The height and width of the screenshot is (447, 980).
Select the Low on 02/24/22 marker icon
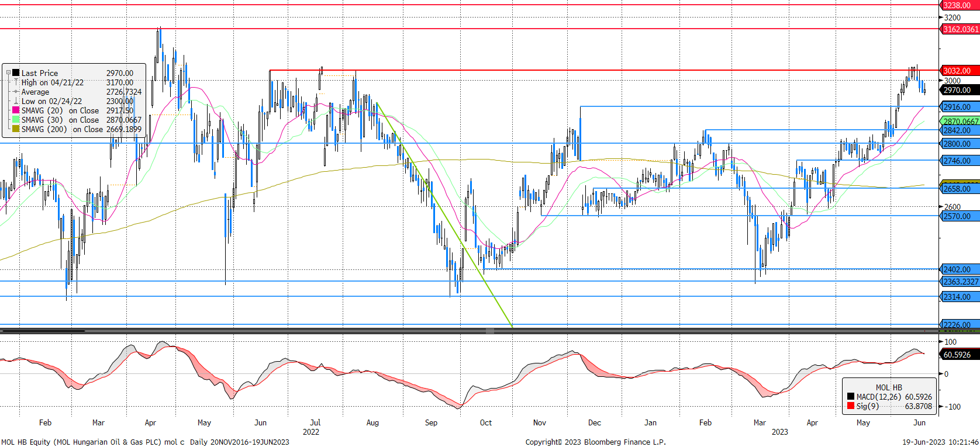tap(16, 101)
